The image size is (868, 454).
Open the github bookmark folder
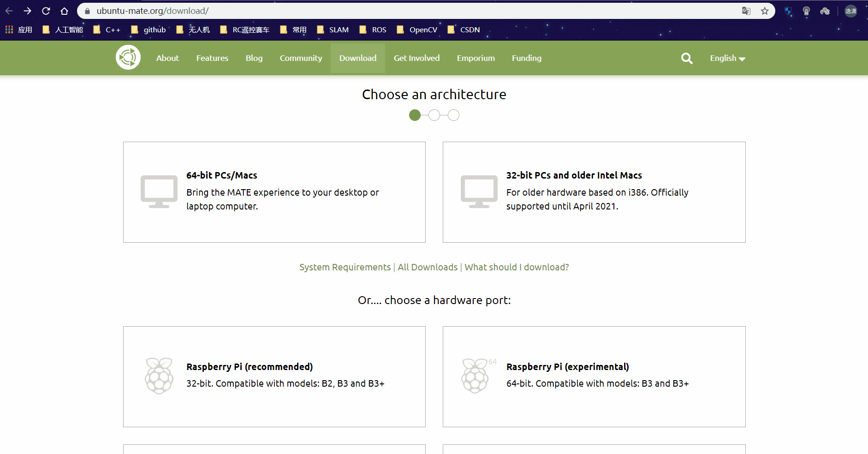pos(149,30)
